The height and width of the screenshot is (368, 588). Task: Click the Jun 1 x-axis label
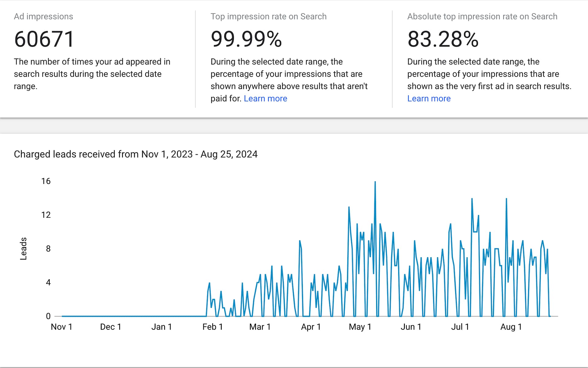411,327
